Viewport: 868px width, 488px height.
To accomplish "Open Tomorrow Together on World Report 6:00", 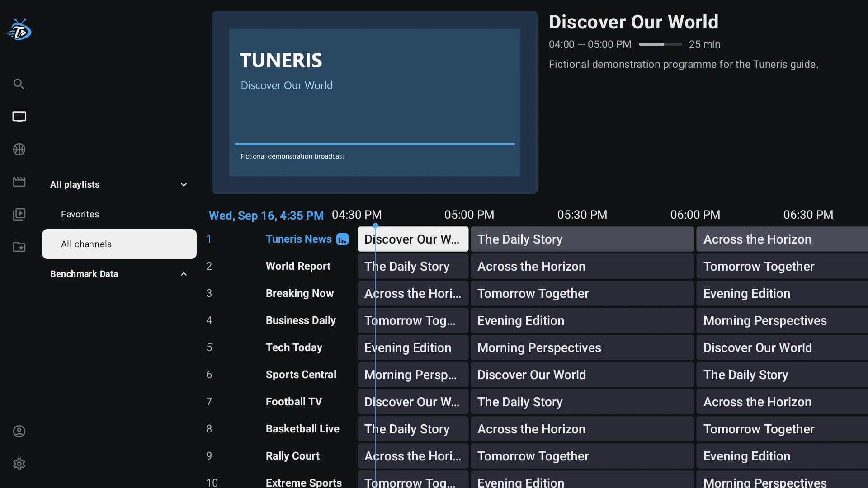I will tap(782, 266).
